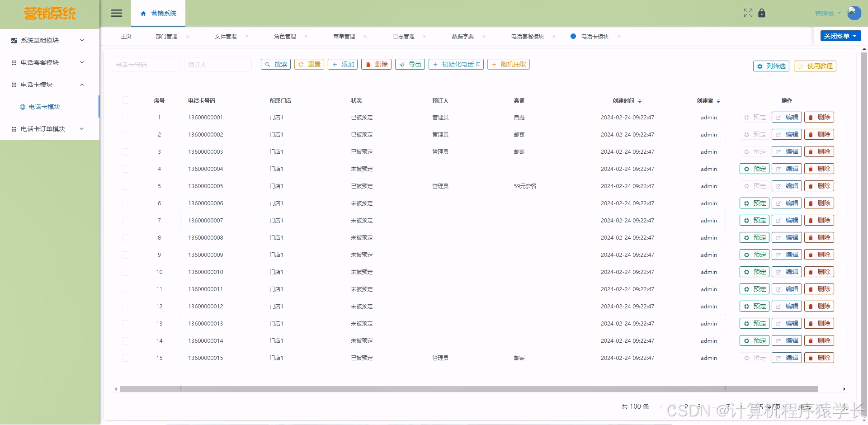Screen dimensions: 868x425
Task: Open the 管理员 user dropdown
Action: [828, 14]
